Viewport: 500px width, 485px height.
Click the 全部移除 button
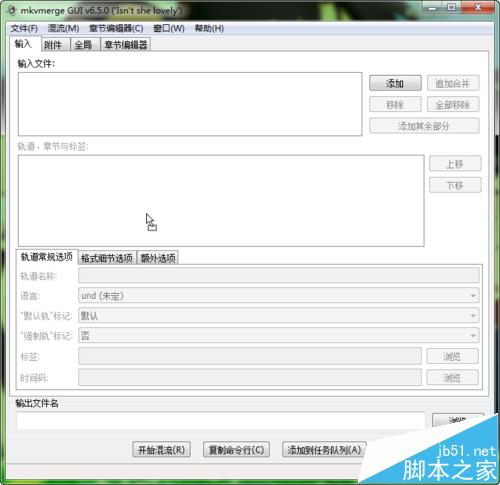coord(453,105)
